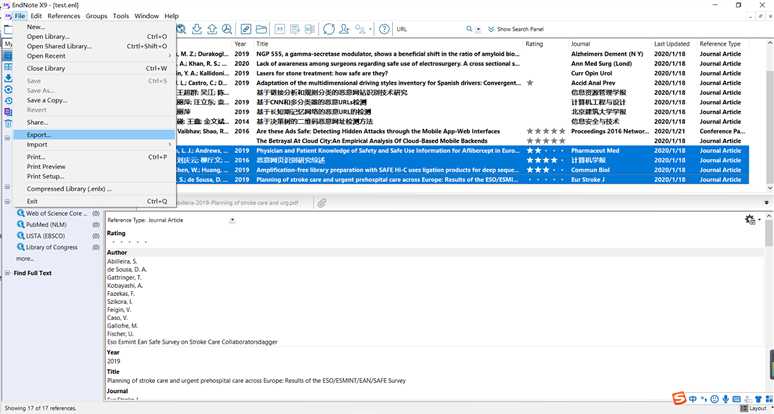
Task: Open the References menu
Action: point(64,16)
